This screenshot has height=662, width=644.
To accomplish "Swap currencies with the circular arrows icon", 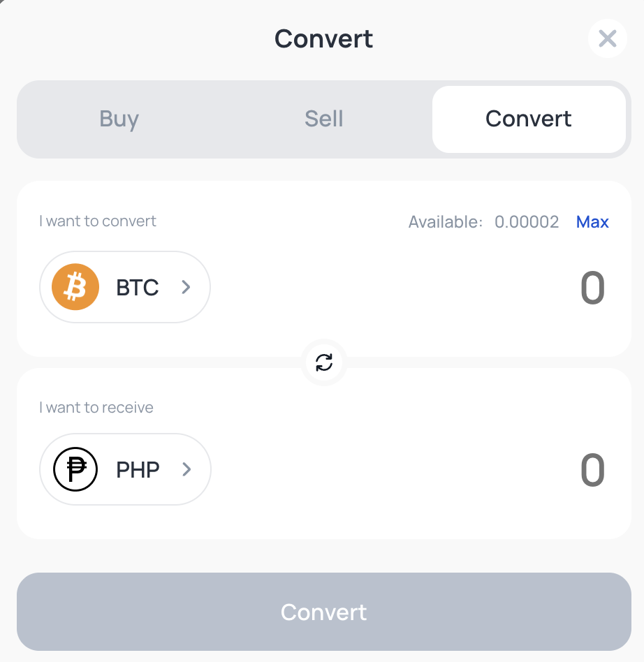I will click(324, 362).
